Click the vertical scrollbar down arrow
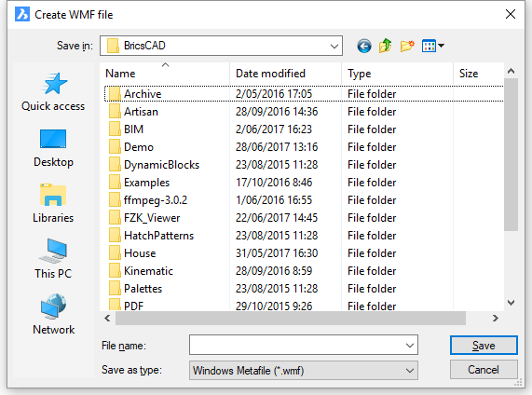The width and height of the screenshot is (532, 395). pos(511,303)
